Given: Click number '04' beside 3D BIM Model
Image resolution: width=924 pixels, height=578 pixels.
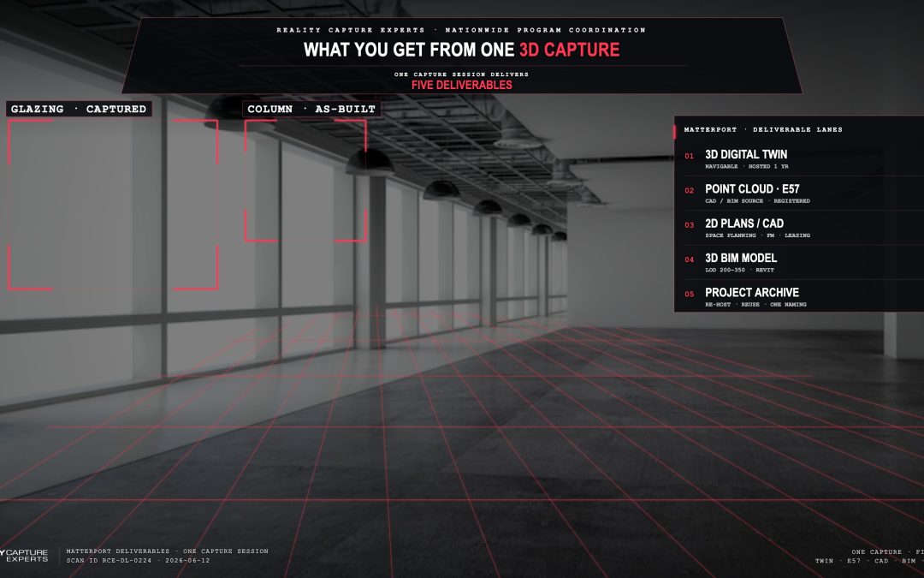Looking at the screenshot, I should tap(689, 259).
